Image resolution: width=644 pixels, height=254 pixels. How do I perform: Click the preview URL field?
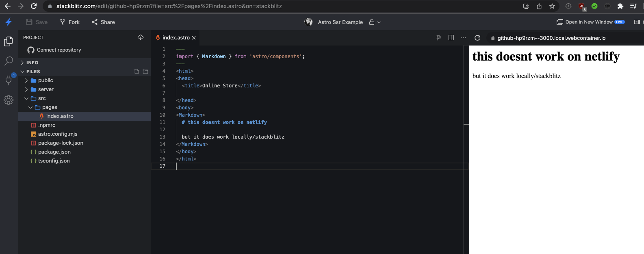(551, 38)
